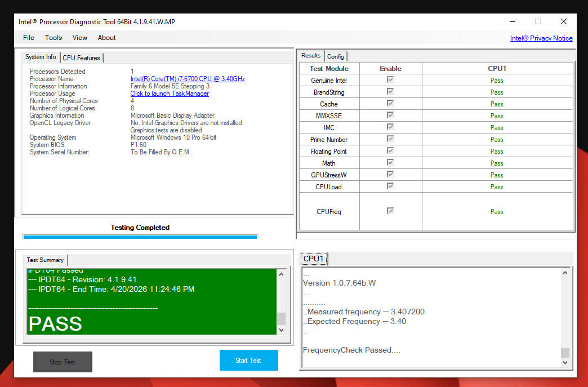
Task: Click the 'Expected Frequency -- 3.40' line
Action: point(354,322)
